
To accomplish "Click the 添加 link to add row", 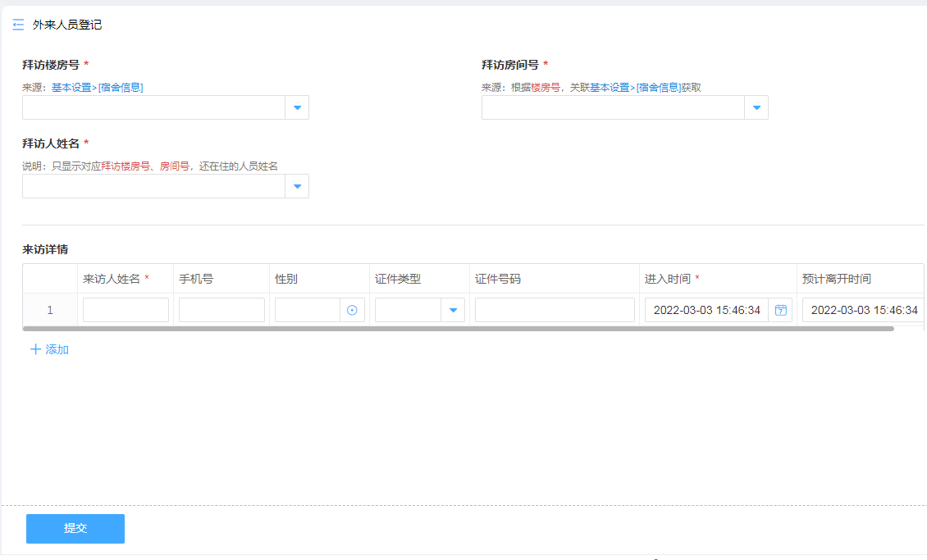I will (x=57, y=349).
